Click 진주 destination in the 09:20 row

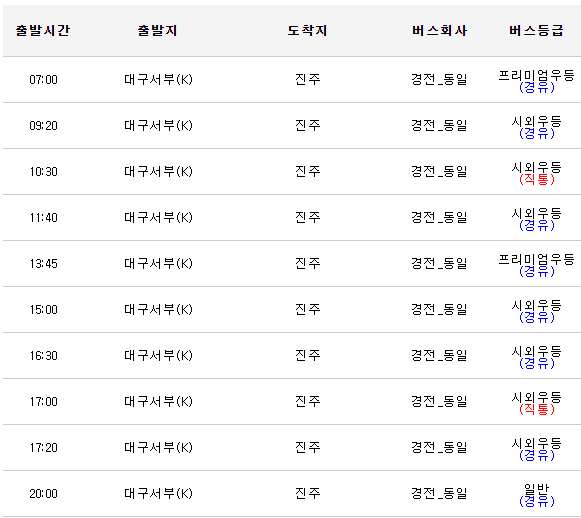click(x=308, y=125)
